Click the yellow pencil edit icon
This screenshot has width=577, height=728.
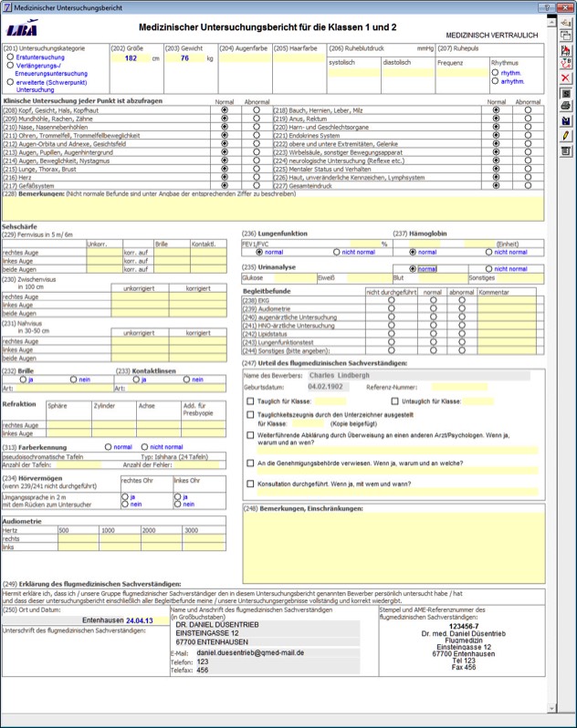coord(565,136)
